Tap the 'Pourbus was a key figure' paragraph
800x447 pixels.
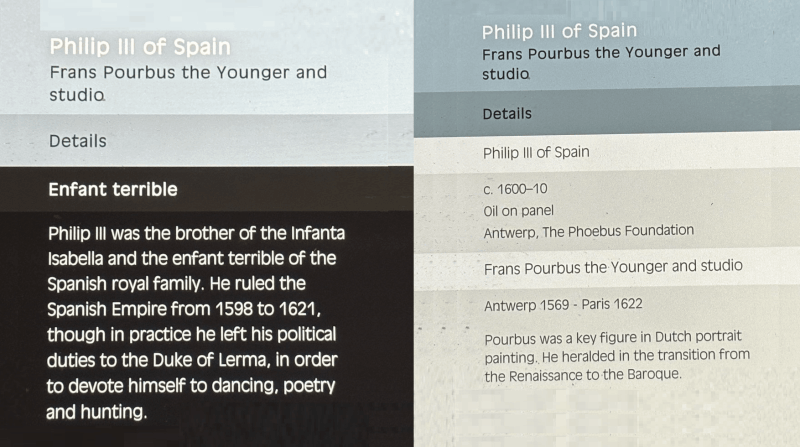[617, 356]
